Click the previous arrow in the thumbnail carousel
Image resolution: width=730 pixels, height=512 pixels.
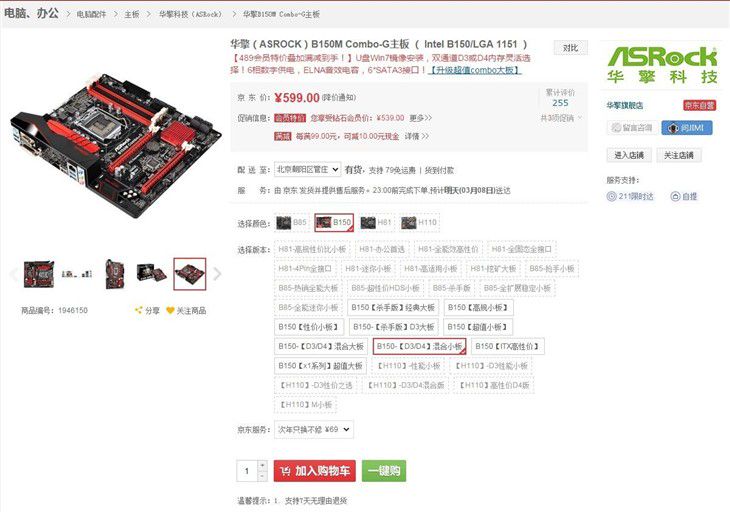14,274
